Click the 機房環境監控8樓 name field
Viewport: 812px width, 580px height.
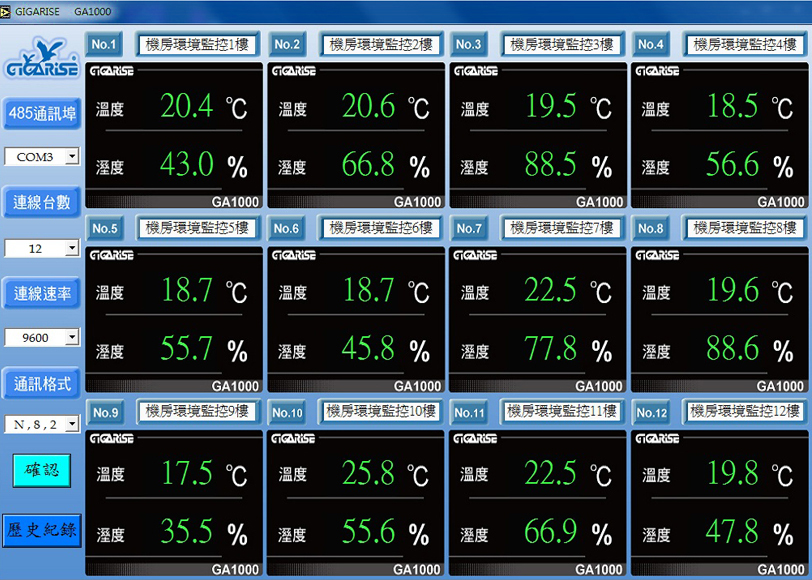(x=745, y=228)
